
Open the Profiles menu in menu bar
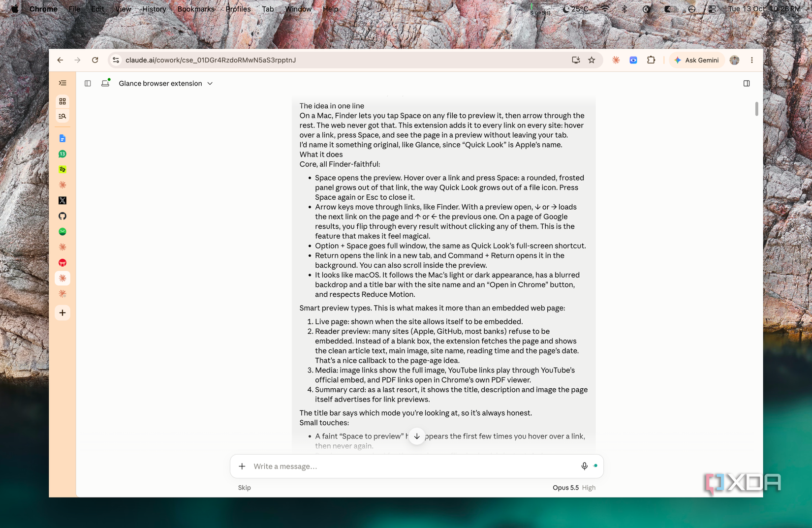238,9
